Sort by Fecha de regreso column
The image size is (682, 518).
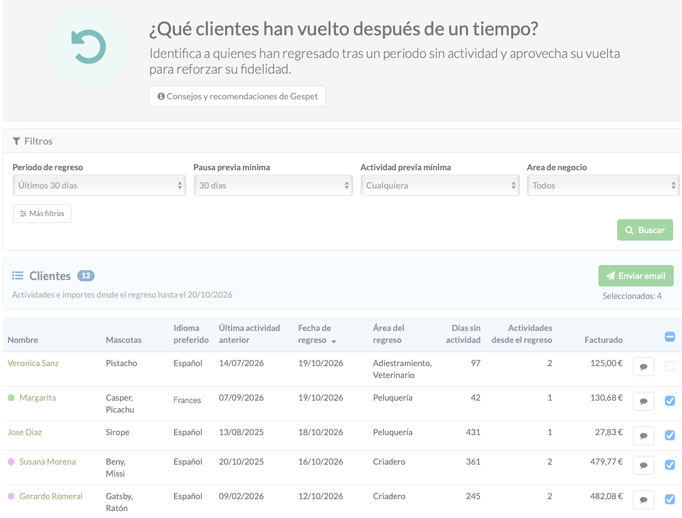point(317,334)
